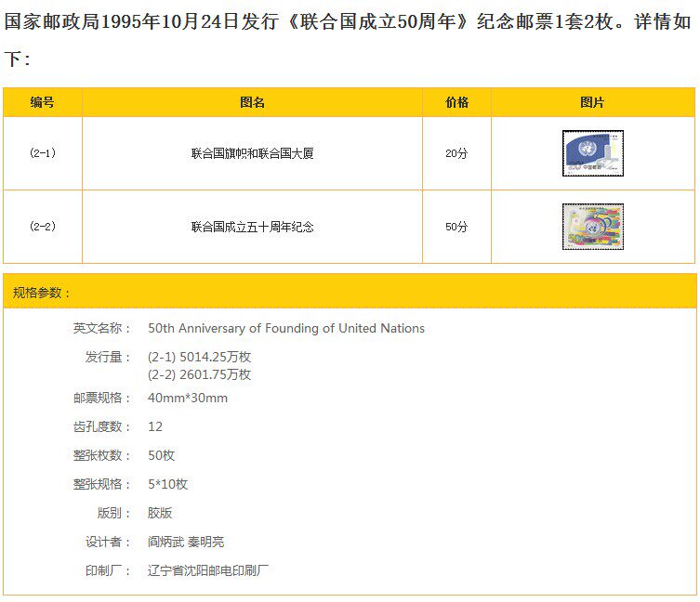Select the printer 辽宁省沈阳邮电印刷厂
The image size is (700, 602).
[208, 570]
